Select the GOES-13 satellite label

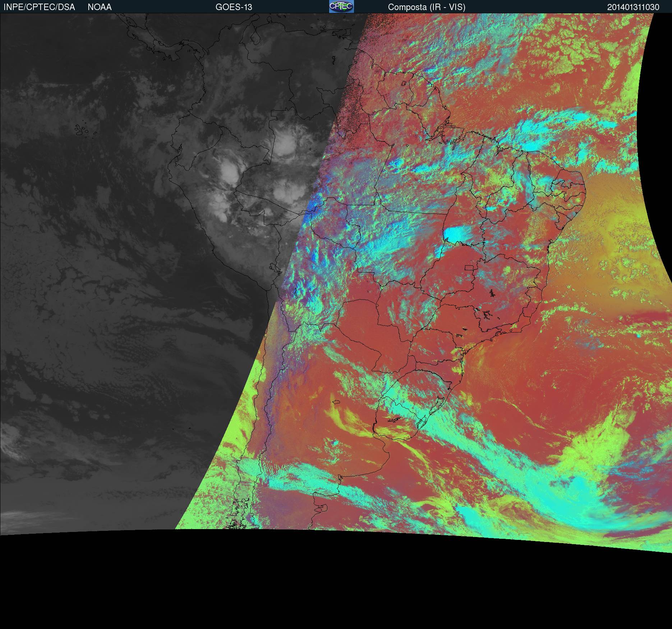[x=234, y=7]
